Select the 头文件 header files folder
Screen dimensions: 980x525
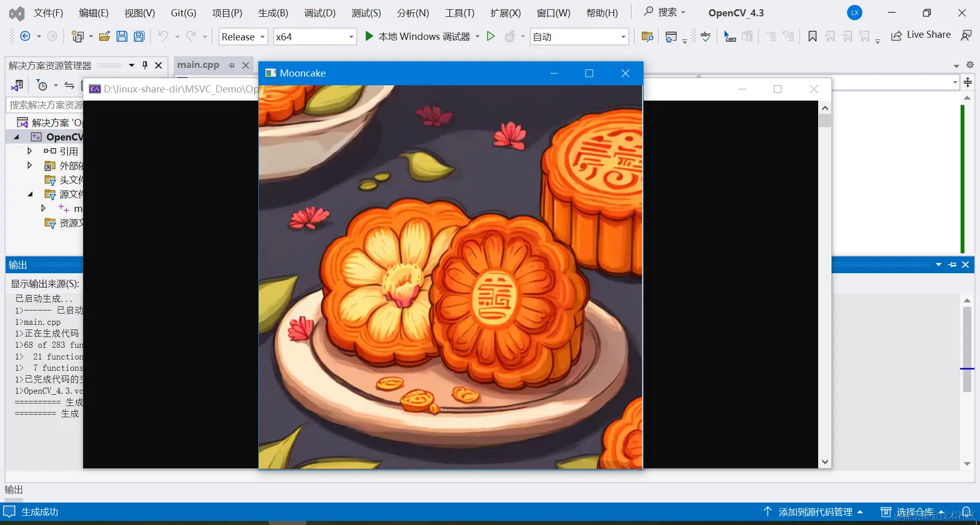(64, 180)
